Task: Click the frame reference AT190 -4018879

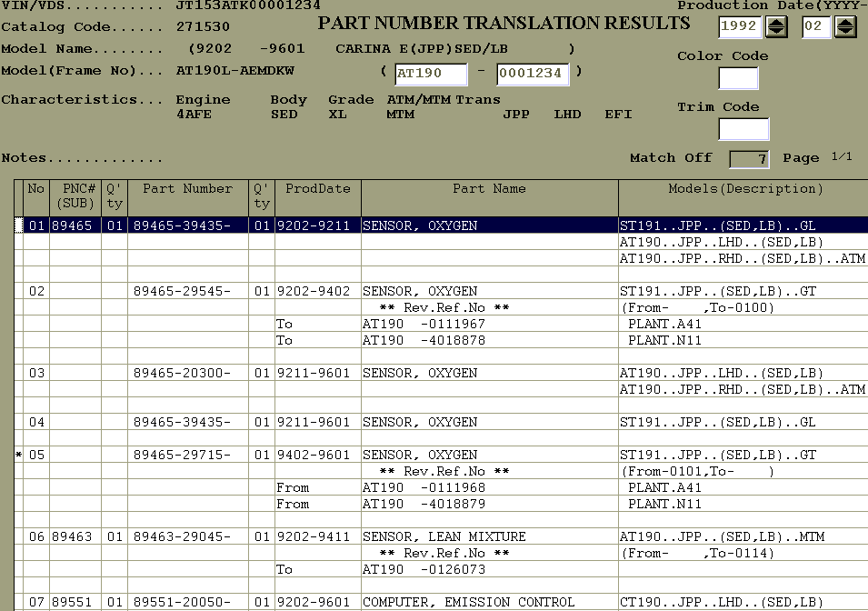Action: tap(424, 504)
